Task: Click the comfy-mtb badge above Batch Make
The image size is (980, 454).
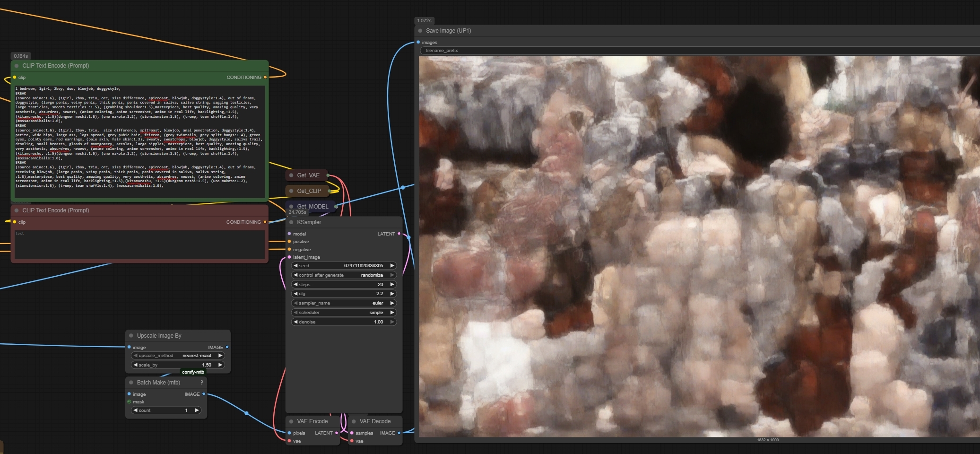Action: pos(193,372)
